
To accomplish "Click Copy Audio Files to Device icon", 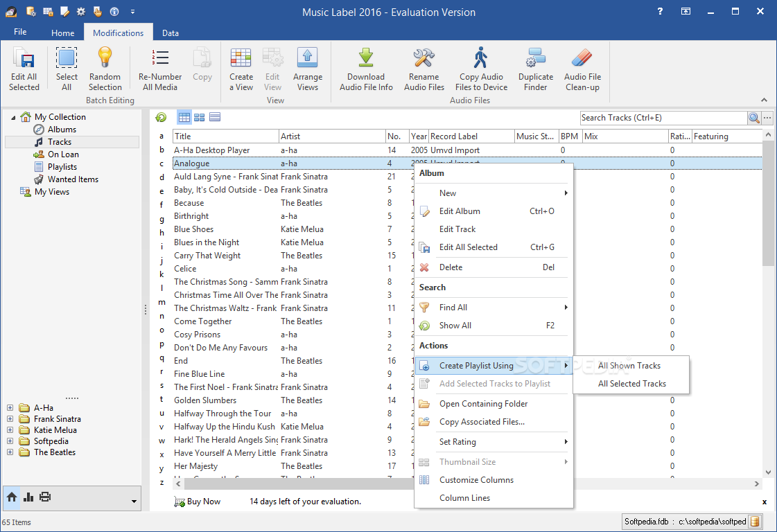I will pos(480,57).
